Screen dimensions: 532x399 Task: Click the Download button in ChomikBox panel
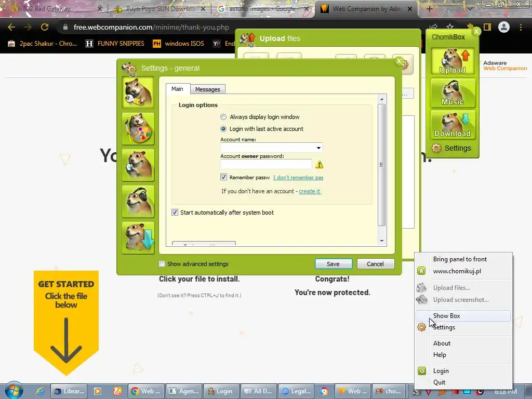453,125
